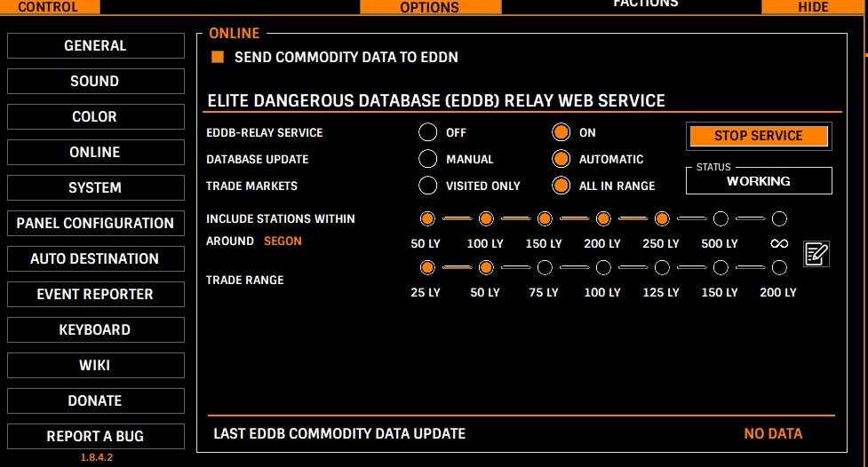Set include stations within 100 LY
This screenshot has width=868, height=467.
click(x=486, y=218)
